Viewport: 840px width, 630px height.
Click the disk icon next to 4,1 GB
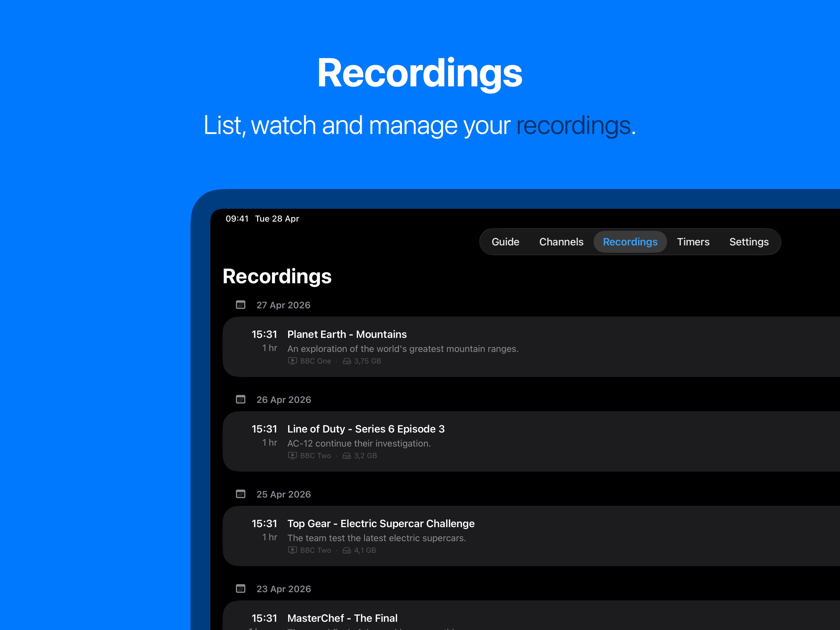pos(347,550)
